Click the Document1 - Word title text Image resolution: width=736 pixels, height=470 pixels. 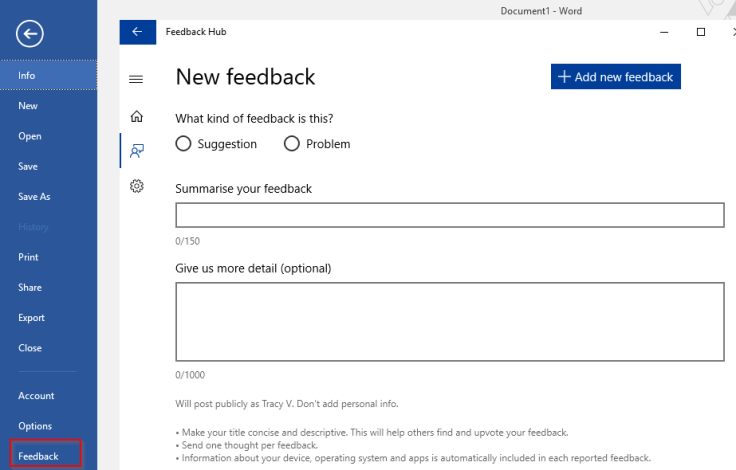541,11
